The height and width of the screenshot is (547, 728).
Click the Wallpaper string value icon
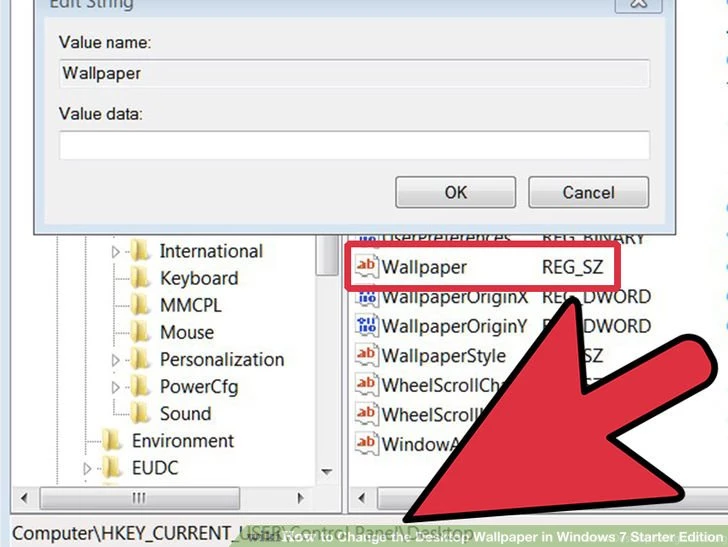point(366,267)
